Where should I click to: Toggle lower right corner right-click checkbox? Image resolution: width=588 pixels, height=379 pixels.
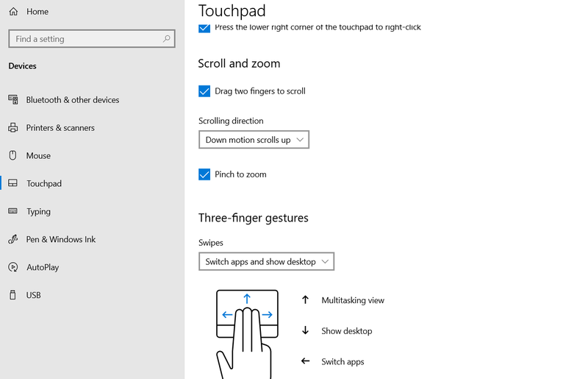pos(204,28)
